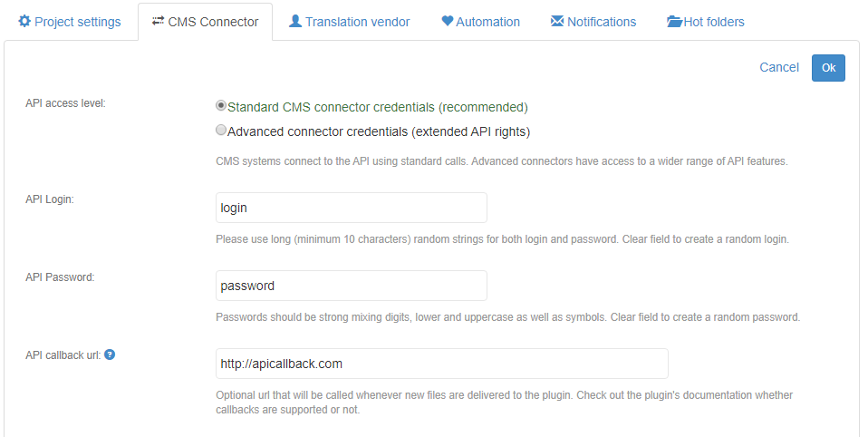Open the Project settings tab
Viewport: 868px width, 437px height.
click(x=69, y=22)
